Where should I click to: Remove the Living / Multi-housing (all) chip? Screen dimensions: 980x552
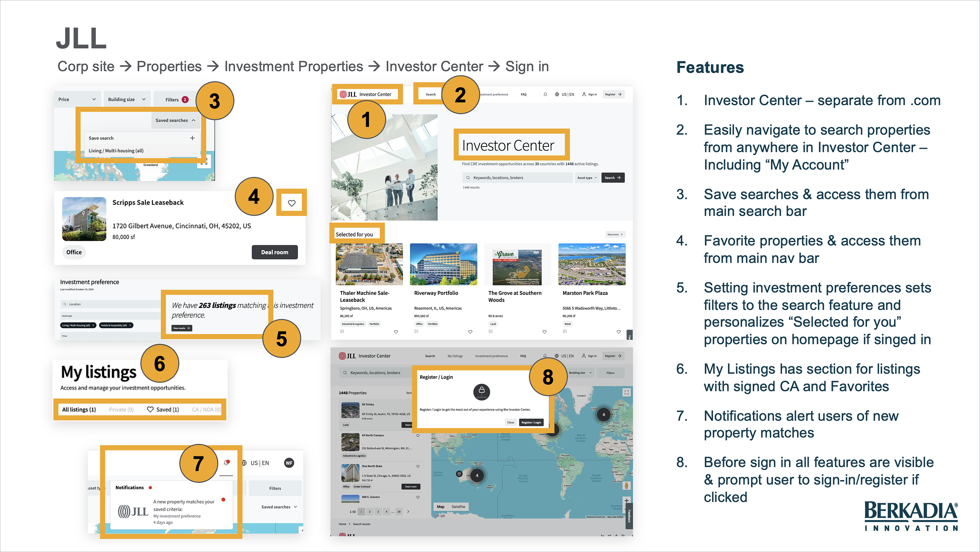tap(93, 325)
